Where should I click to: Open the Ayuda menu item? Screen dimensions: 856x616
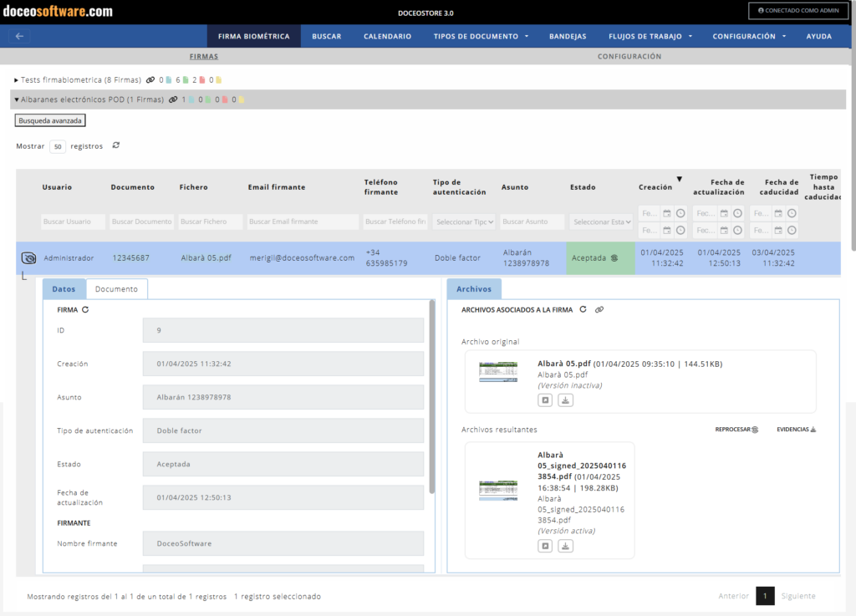(x=819, y=36)
